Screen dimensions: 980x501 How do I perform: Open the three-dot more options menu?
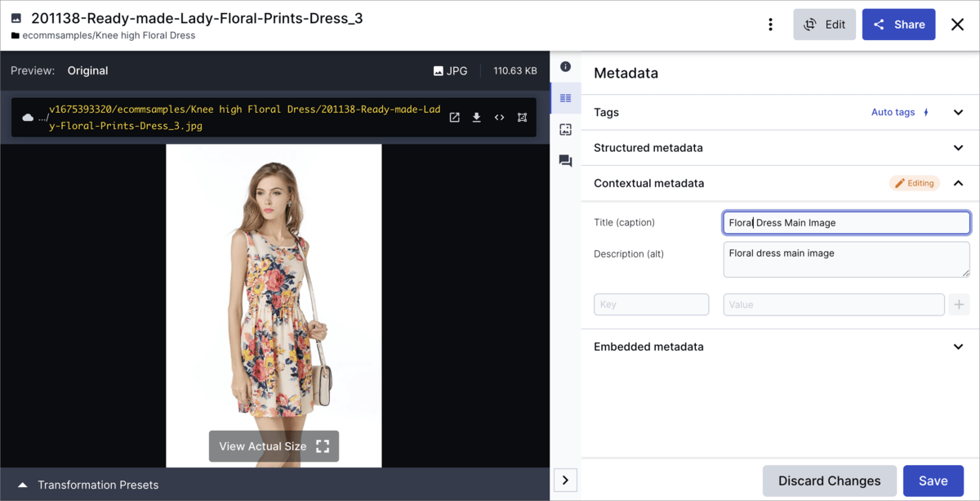(770, 25)
